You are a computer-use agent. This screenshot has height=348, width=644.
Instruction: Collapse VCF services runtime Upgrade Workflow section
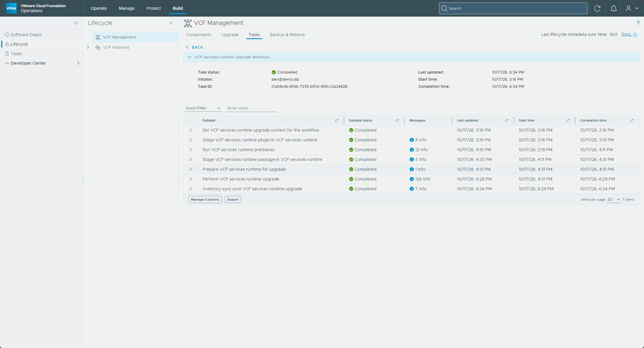tap(190, 57)
